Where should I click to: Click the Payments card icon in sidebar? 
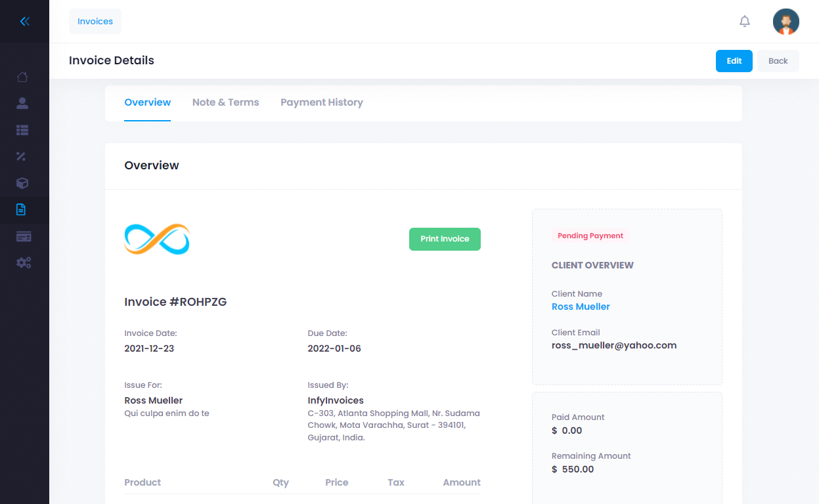coord(22,236)
